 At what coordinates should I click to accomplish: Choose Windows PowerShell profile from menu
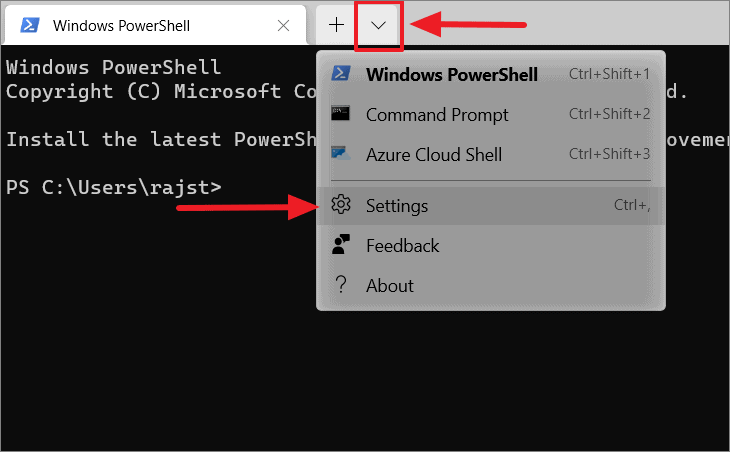point(491,74)
